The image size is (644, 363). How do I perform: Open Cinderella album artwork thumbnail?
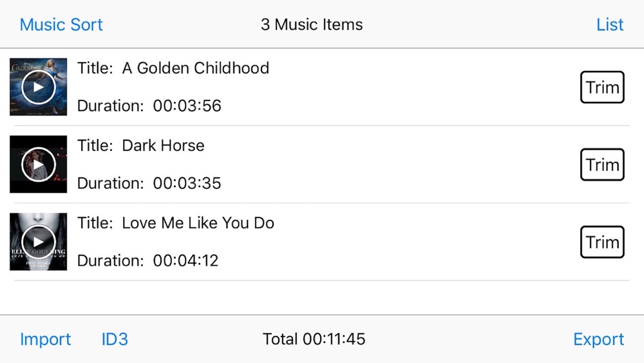pyautogui.click(x=38, y=87)
